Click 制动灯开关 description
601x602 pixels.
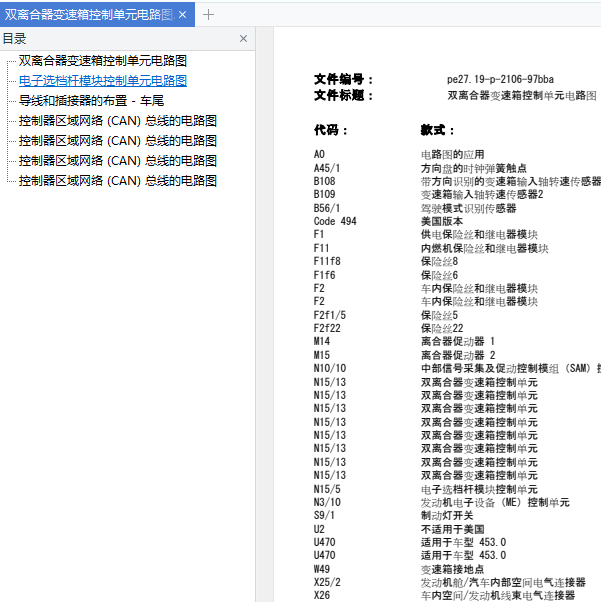[x=447, y=515]
